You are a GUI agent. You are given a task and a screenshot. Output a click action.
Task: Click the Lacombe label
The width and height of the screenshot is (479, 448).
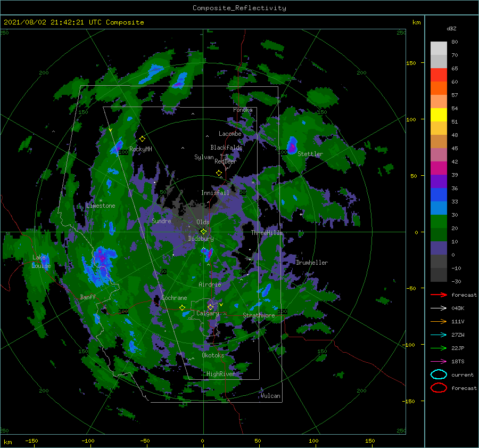click(230, 134)
